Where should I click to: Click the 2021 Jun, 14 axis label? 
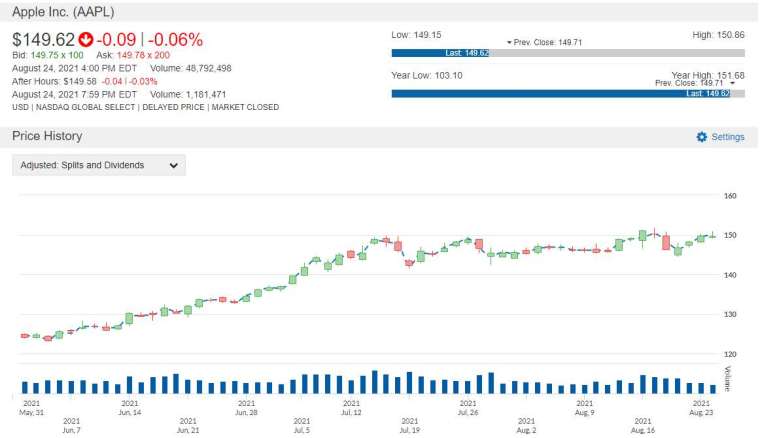coord(129,408)
